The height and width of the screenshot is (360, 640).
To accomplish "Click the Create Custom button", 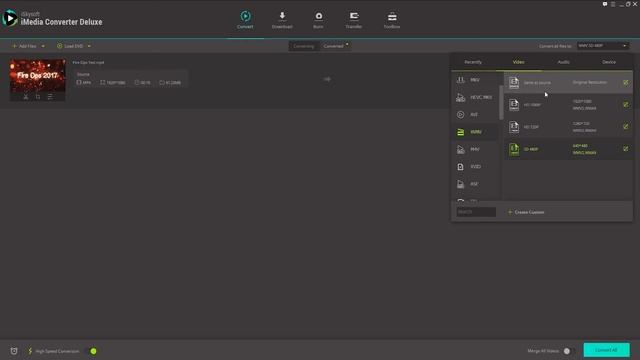I will click(526, 212).
